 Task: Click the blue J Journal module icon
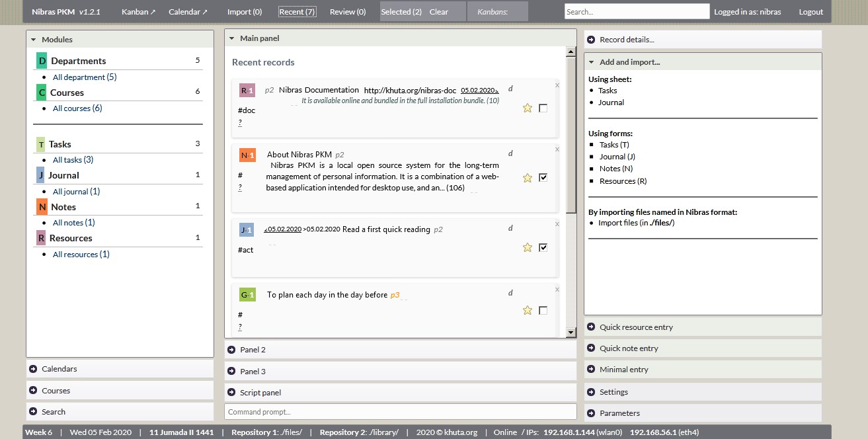[40, 175]
